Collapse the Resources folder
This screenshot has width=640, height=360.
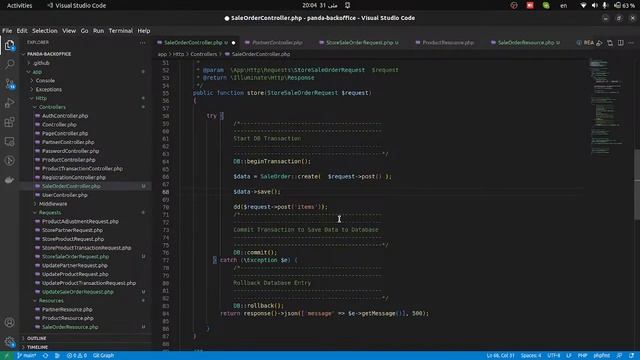51,300
